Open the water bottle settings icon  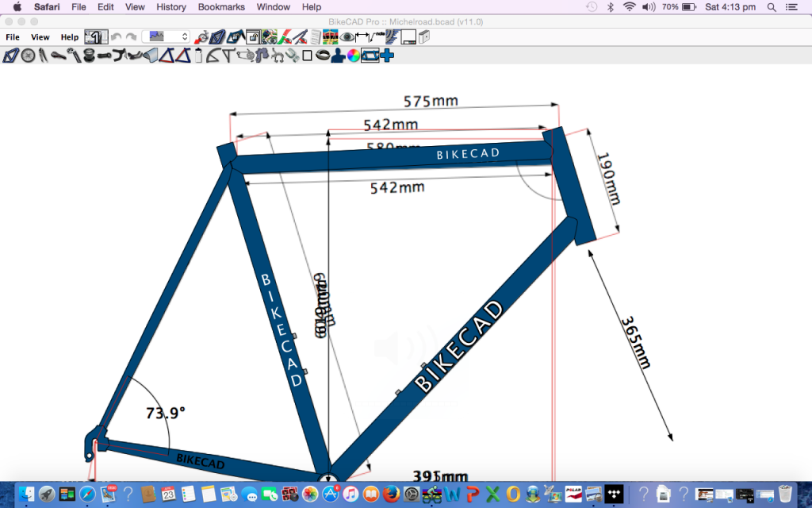[199, 56]
